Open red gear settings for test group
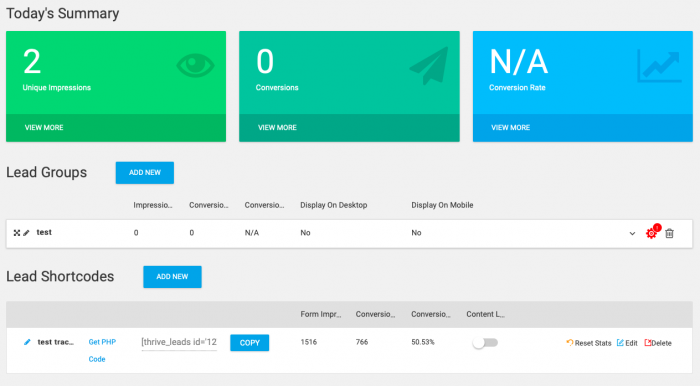 point(652,232)
